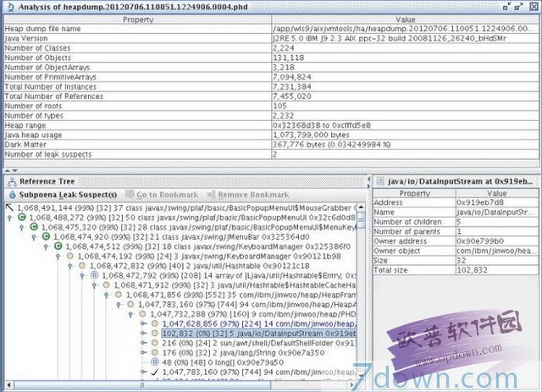Click the object icon of KeyboardManager 0x90121b98
This screenshot has width=542, height=392.
click(70, 257)
